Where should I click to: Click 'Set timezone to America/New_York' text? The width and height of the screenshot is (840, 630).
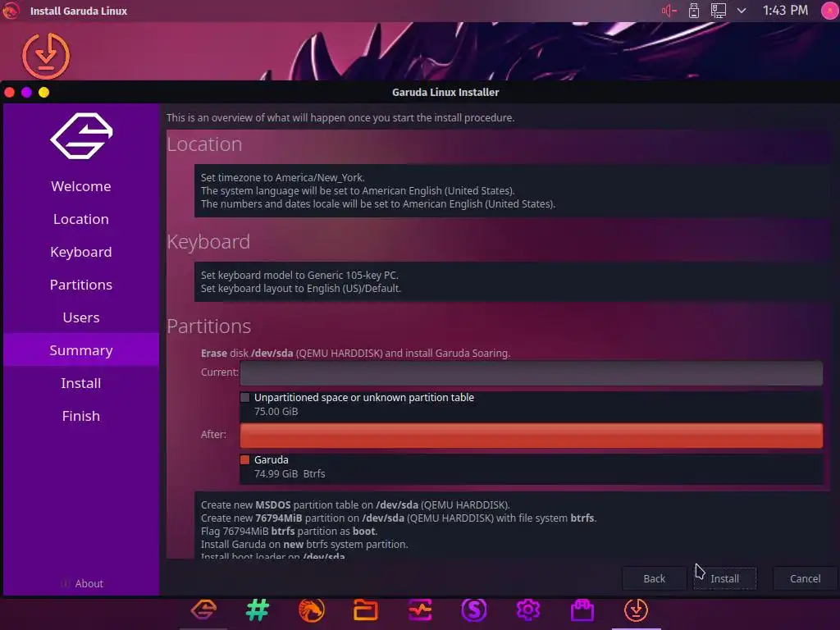tap(283, 177)
